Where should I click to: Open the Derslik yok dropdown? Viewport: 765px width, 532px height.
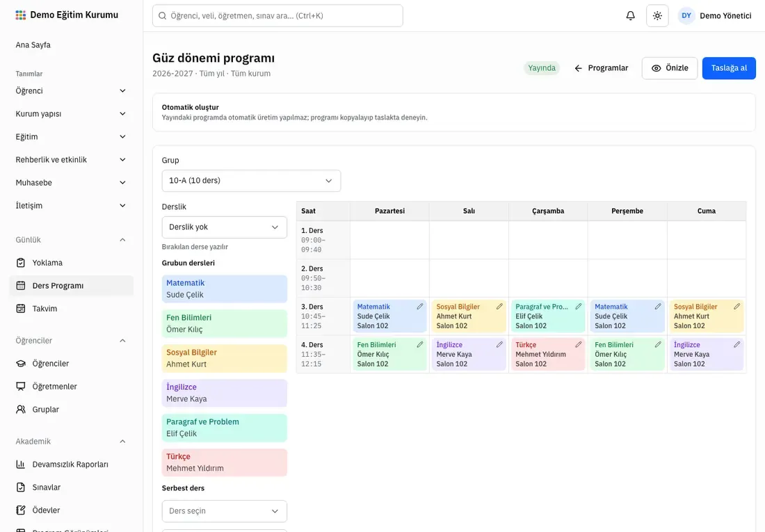[x=225, y=227]
